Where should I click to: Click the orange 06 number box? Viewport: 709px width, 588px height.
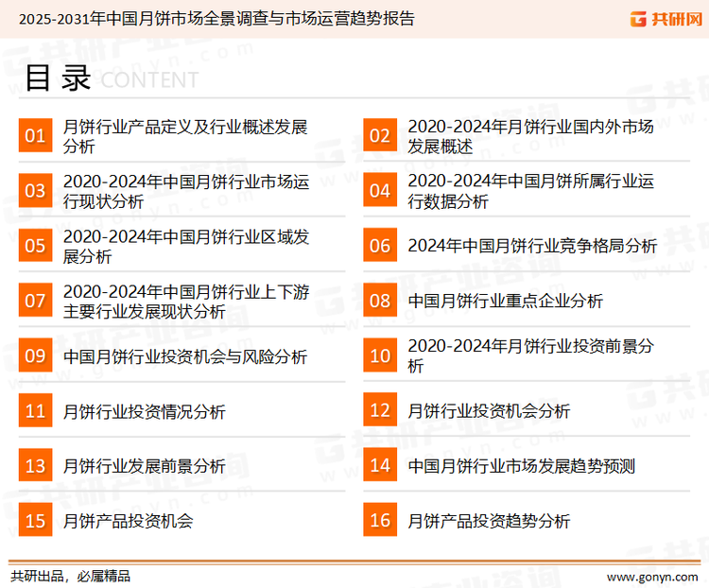coord(380,246)
